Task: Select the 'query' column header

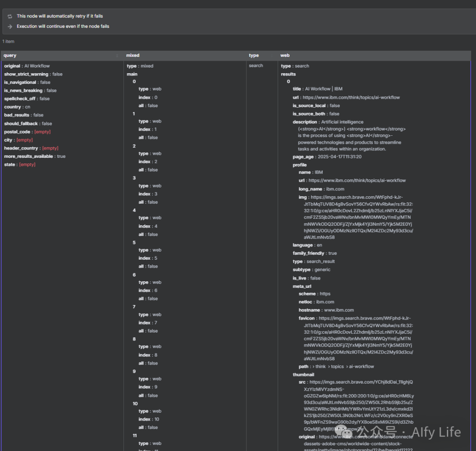Action: 10,55
